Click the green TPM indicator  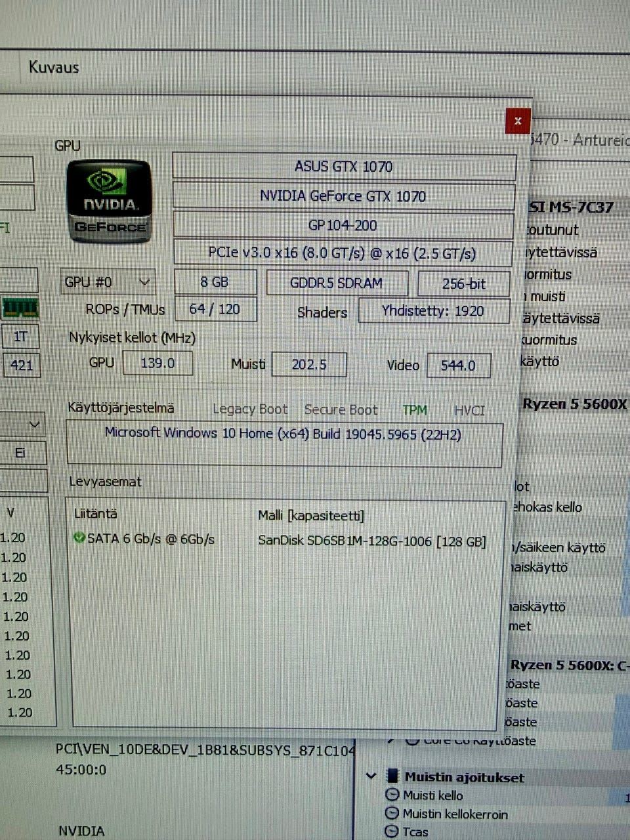pos(415,410)
